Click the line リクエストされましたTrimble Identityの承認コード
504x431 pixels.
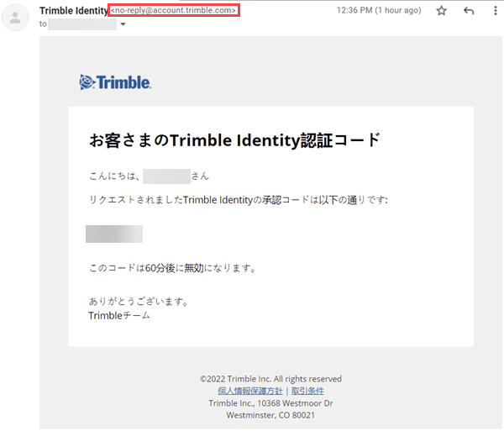[239, 200]
